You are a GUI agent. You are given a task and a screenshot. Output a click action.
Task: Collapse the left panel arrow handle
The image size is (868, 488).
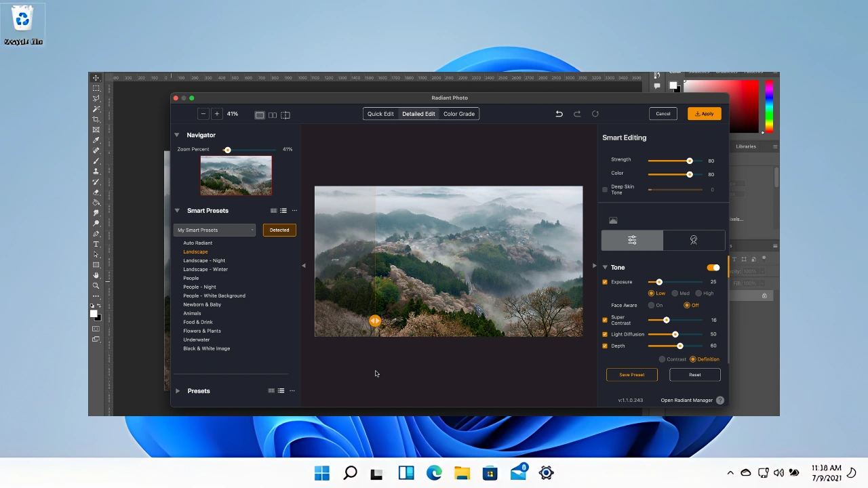(x=303, y=266)
